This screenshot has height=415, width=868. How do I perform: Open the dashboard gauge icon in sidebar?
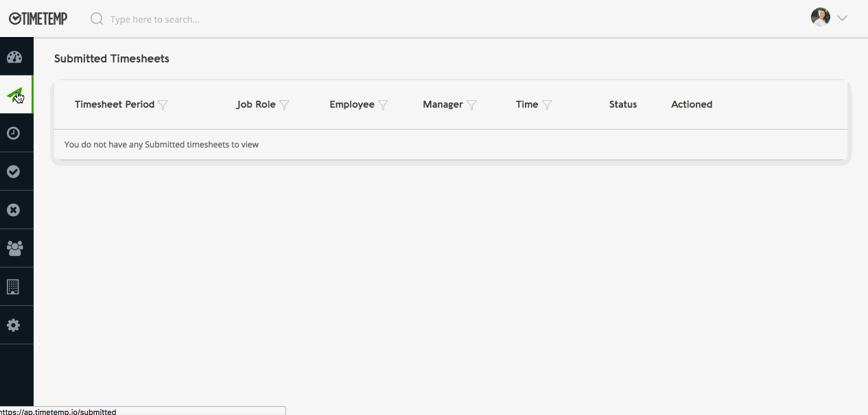[14, 57]
